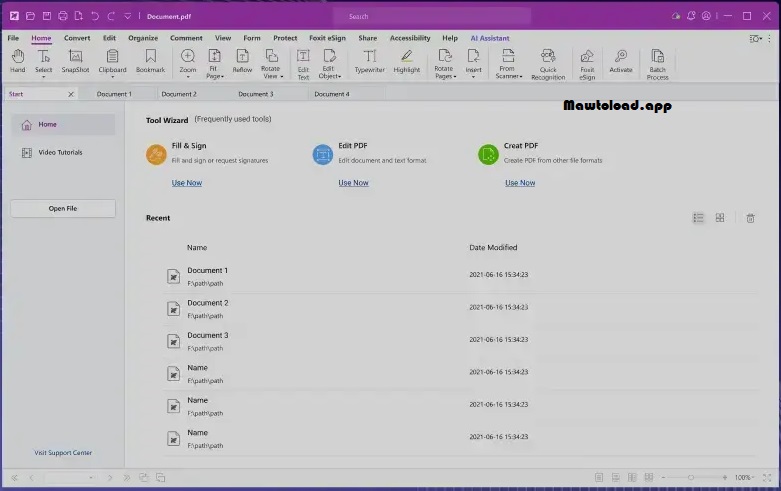781x491 pixels.
Task: Clear the recent list with trash icon
Action: click(x=750, y=218)
